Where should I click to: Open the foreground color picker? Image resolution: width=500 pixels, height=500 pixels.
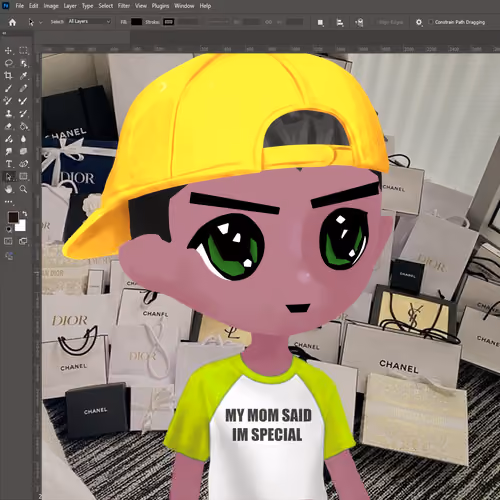tap(13, 217)
